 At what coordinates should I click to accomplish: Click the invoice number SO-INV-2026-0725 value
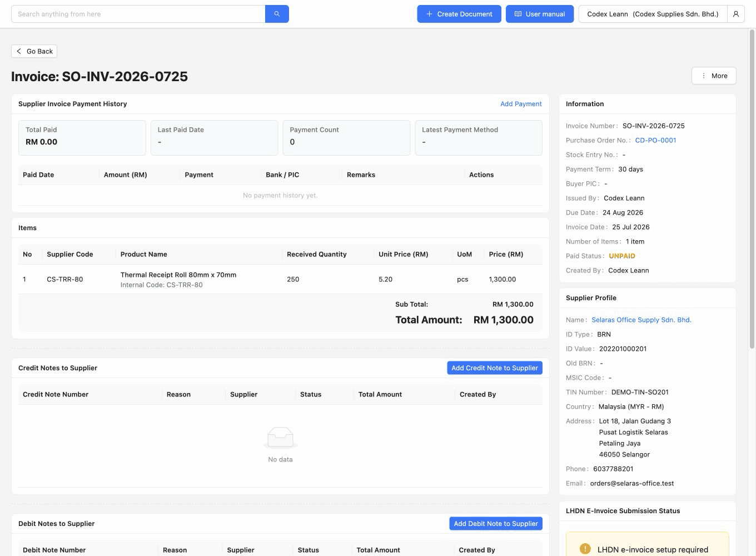click(x=654, y=126)
